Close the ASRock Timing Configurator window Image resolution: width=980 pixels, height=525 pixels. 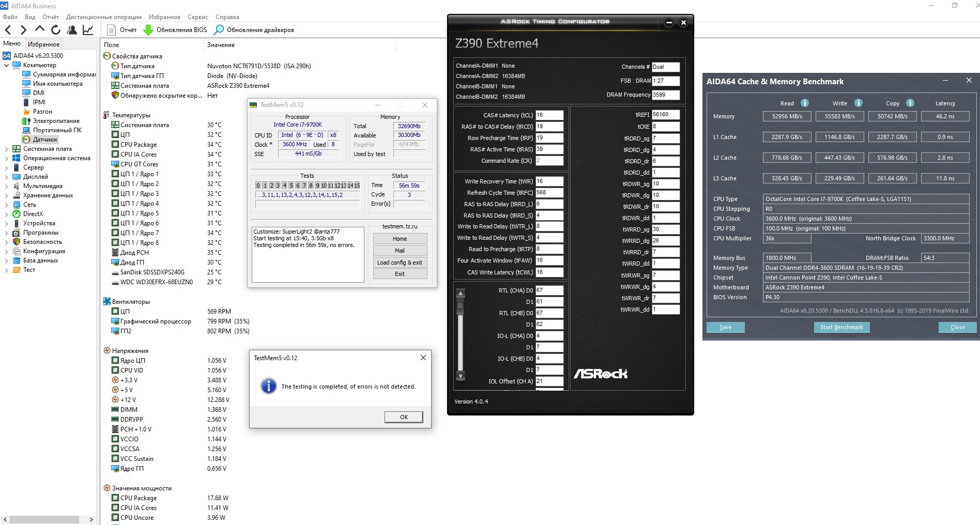[x=683, y=22]
